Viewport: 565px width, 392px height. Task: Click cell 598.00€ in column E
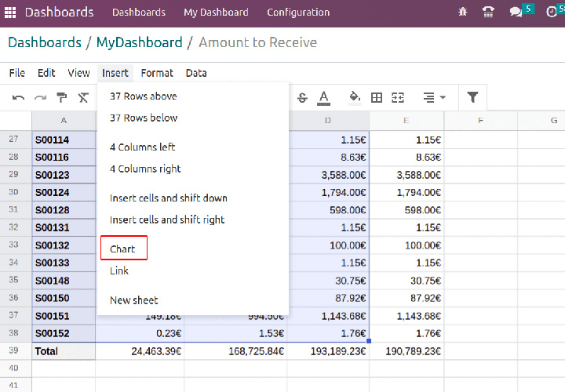(x=406, y=210)
